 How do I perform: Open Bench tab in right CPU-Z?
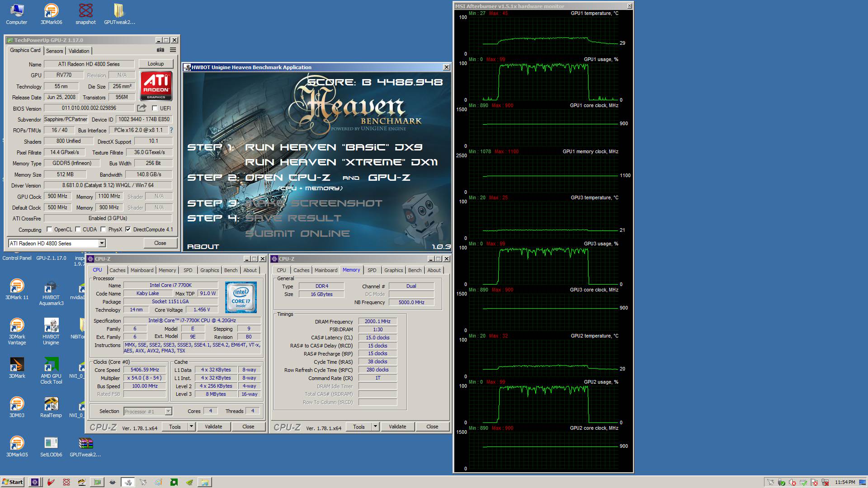pyautogui.click(x=415, y=270)
